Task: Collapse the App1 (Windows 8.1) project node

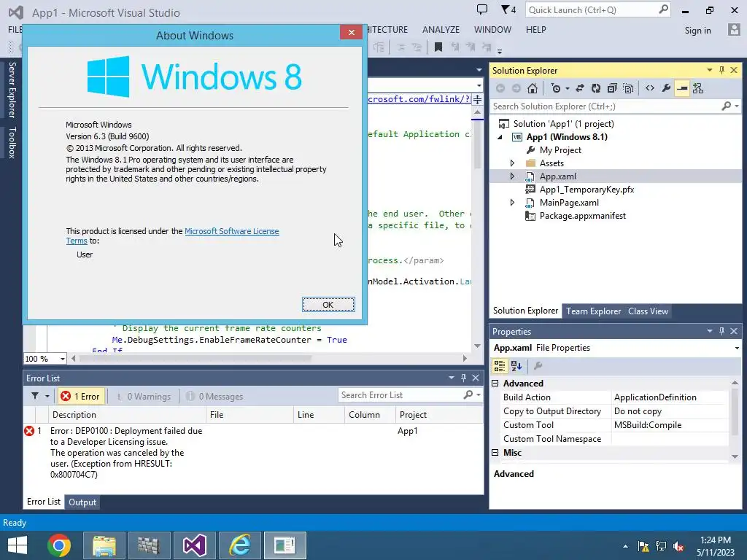Action: (x=500, y=137)
